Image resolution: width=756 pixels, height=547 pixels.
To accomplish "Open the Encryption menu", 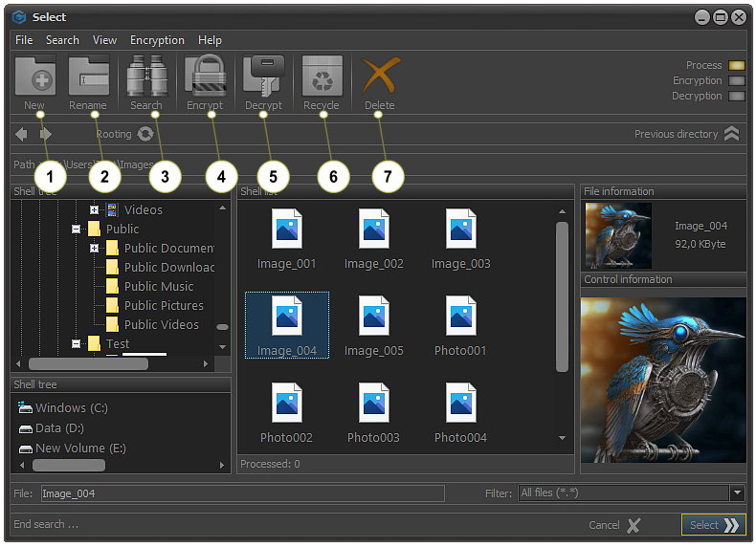I will coord(157,40).
